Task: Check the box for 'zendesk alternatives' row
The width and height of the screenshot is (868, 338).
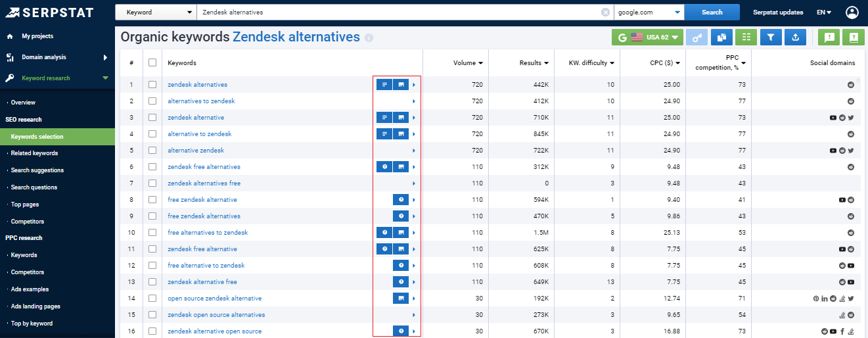Action: [152, 85]
